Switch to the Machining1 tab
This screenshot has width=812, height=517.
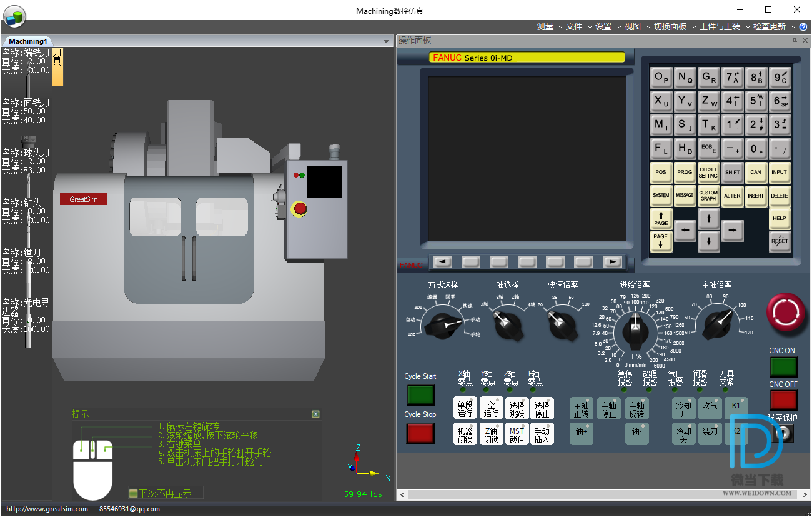pos(27,41)
